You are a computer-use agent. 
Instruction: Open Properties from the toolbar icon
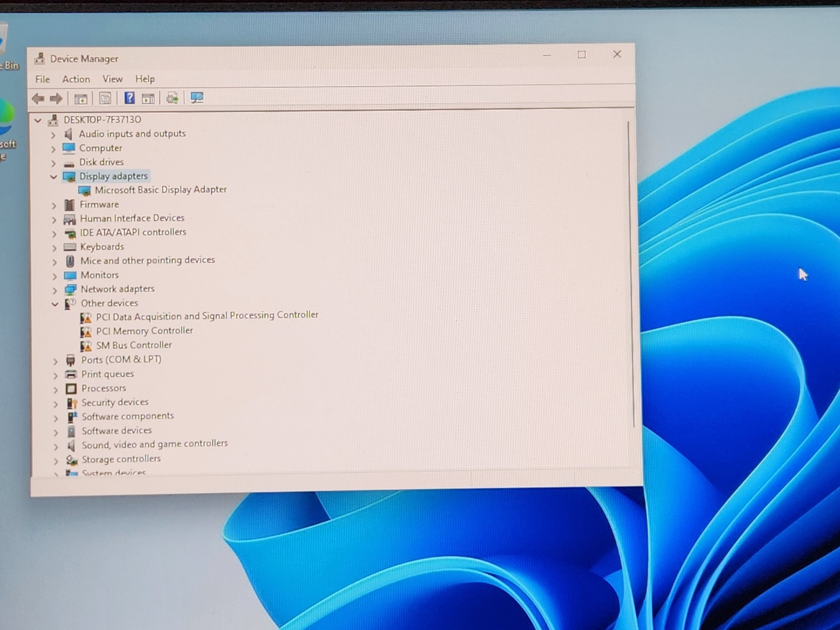coord(105,98)
